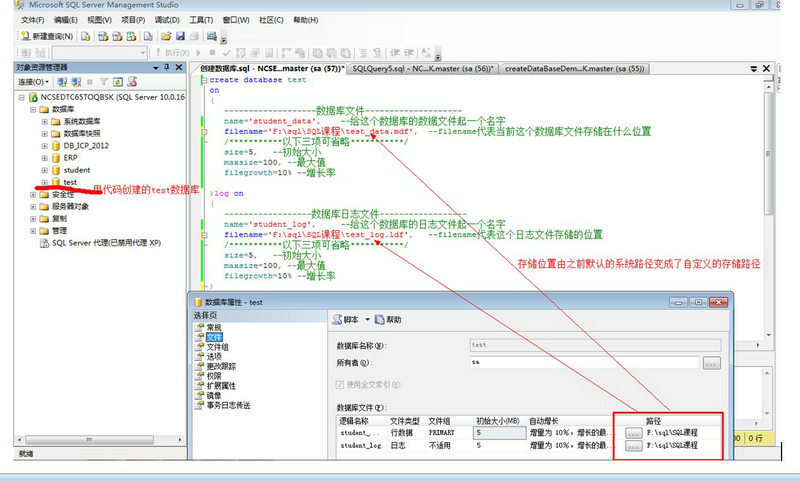Click the Analysis Services XMLA query icon
Viewport: 800px width, 482px height.
131,36
